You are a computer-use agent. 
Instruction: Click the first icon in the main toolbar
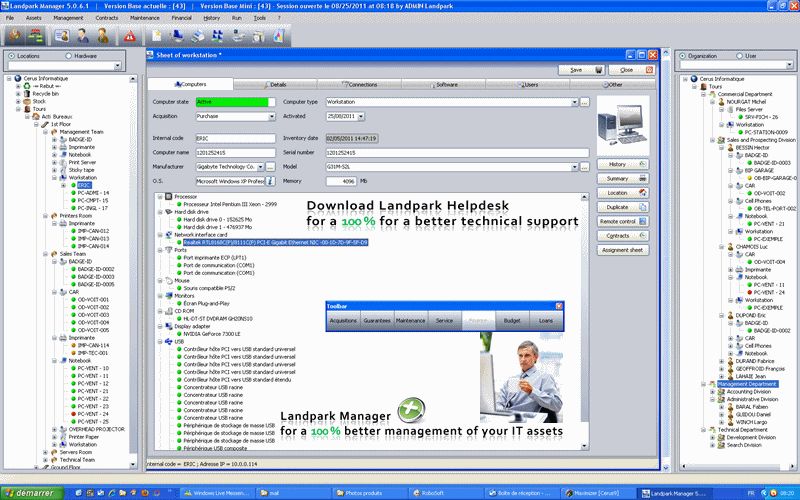pyautogui.click(x=15, y=36)
